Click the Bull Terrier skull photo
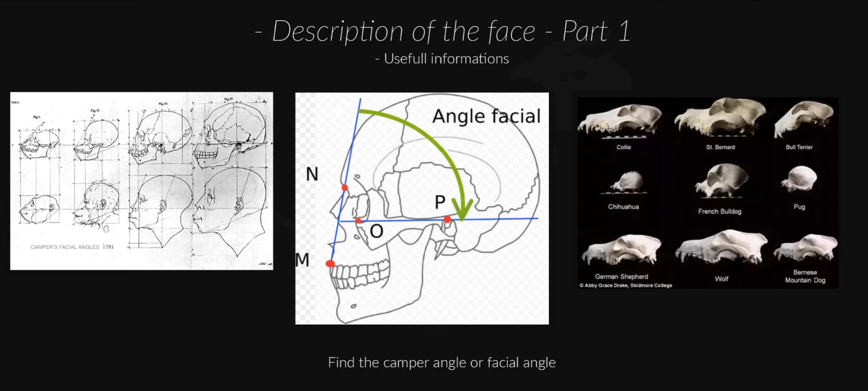Screen dimensions: 868x391 click(x=804, y=119)
